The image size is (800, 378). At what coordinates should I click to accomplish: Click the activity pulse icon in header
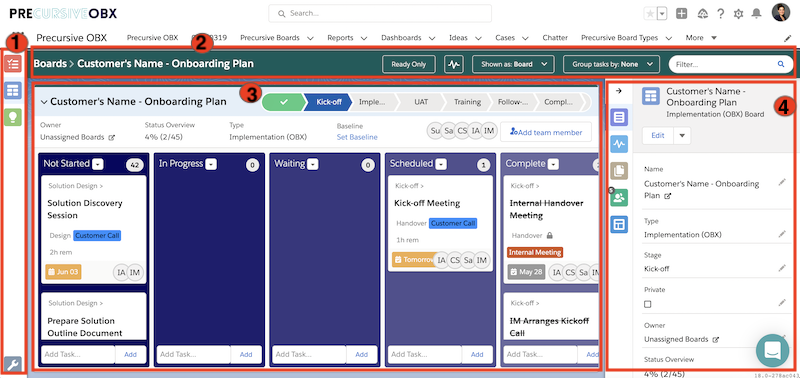point(454,64)
